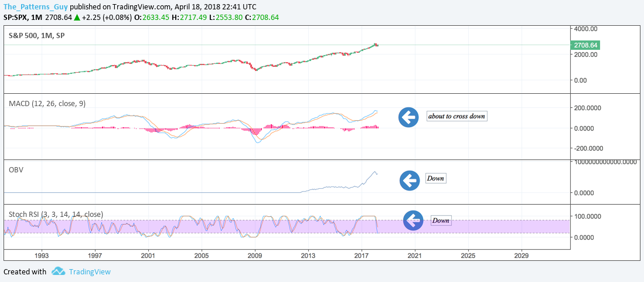Select blue arrow beside OBV 'Down' note
This screenshot has width=644, height=282.
[x=410, y=181]
